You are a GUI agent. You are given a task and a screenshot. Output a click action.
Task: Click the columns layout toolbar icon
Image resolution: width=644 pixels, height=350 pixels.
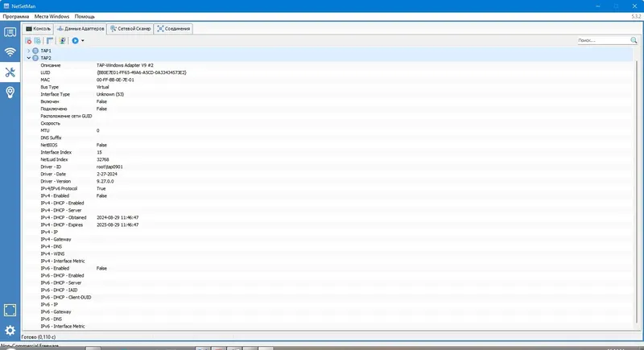pyautogui.click(x=50, y=40)
